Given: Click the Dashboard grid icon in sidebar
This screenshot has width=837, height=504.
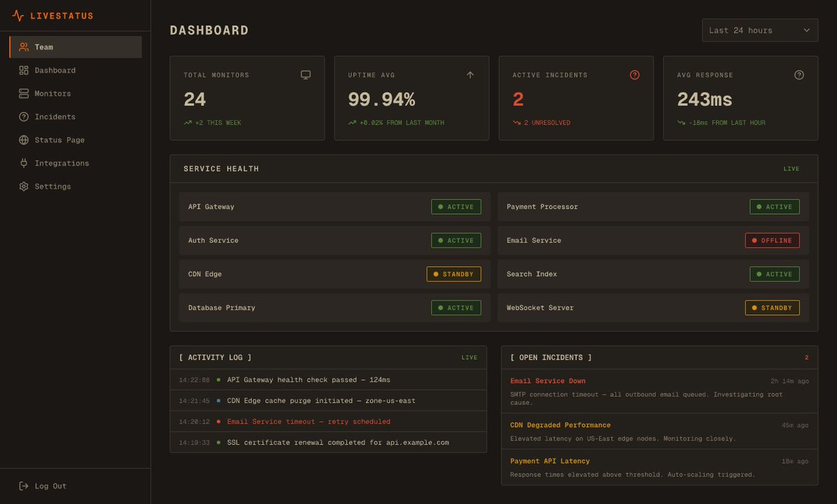Looking at the screenshot, I should [x=24, y=70].
